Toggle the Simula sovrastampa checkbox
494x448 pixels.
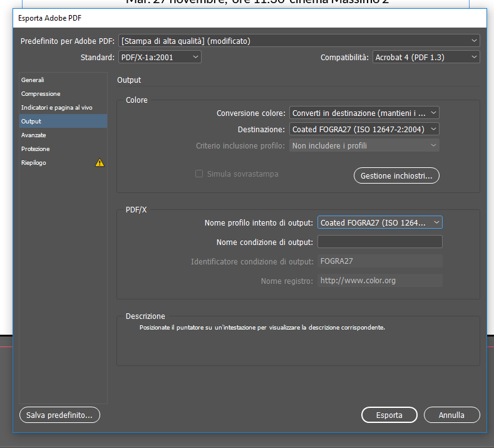tap(199, 174)
